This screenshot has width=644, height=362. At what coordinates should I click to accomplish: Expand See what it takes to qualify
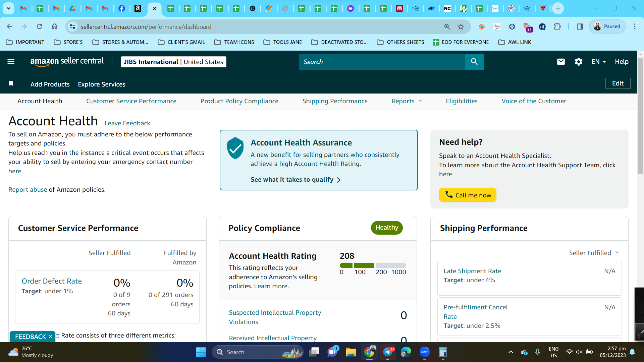click(x=296, y=180)
